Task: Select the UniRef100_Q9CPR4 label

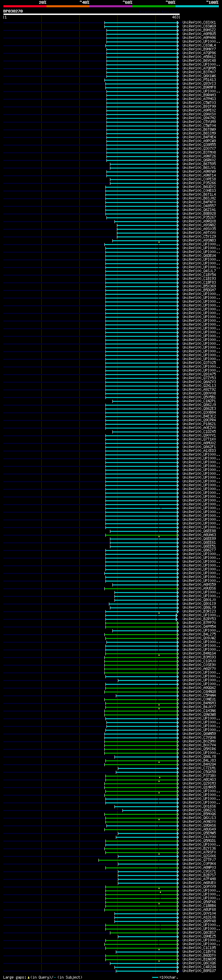Action: click(x=199, y=420)
